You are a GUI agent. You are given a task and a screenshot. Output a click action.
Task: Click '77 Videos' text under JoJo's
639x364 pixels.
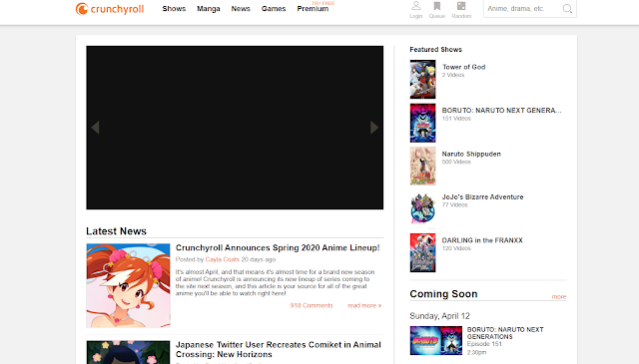455,204
